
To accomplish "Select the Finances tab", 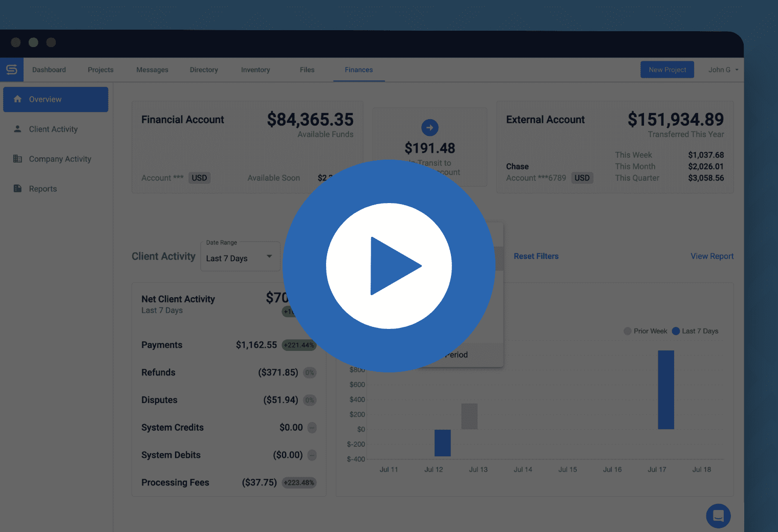I will click(359, 70).
